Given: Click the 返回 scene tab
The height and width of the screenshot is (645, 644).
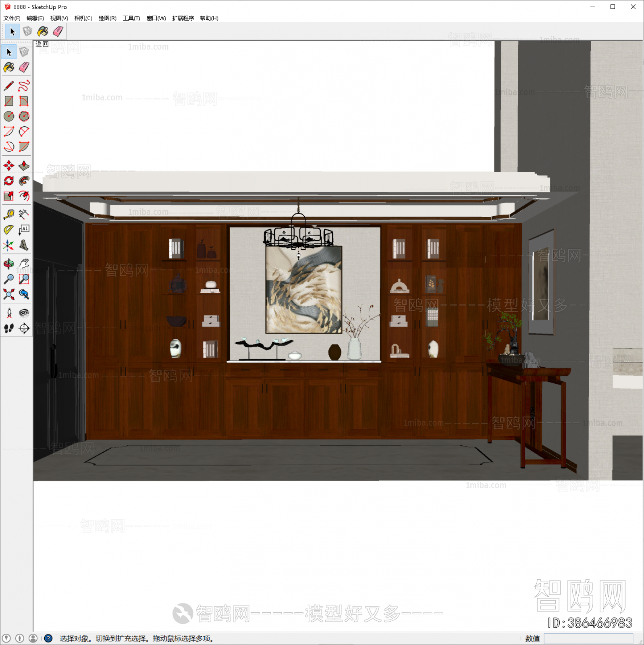Looking at the screenshot, I should click(x=42, y=44).
